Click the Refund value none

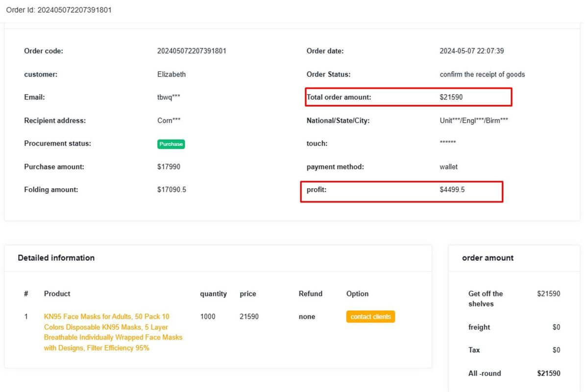coord(307,317)
